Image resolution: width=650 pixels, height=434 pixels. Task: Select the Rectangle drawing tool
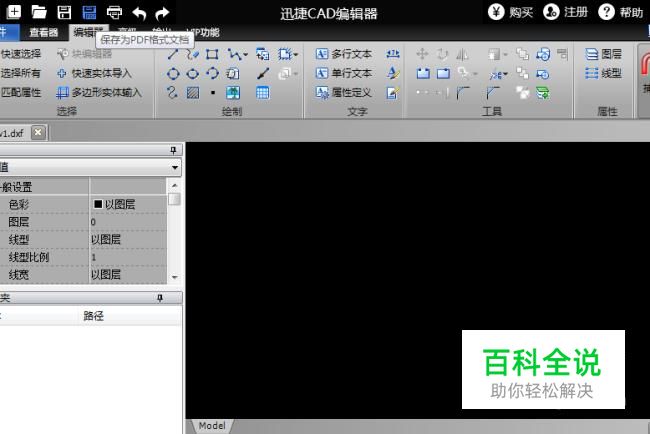pyautogui.click(x=212, y=54)
